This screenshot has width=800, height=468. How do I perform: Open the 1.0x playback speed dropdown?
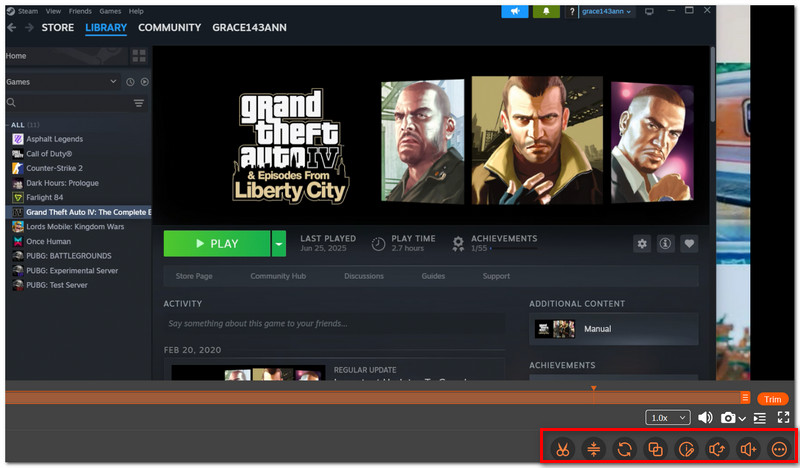(667, 417)
